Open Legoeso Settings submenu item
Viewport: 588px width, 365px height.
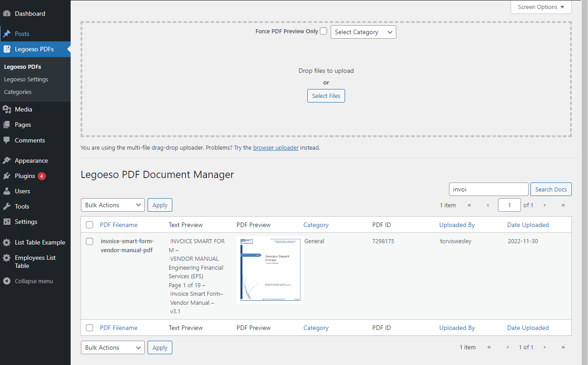tap(26, 79)
